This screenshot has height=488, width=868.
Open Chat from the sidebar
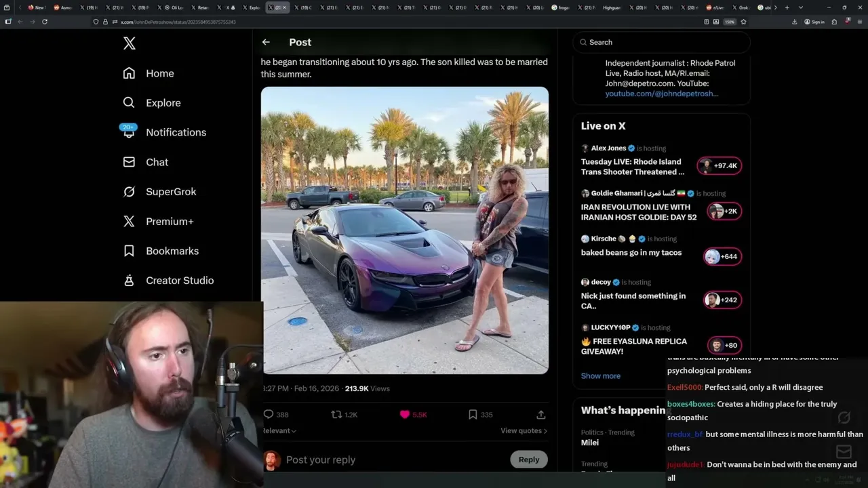point(145,162)
